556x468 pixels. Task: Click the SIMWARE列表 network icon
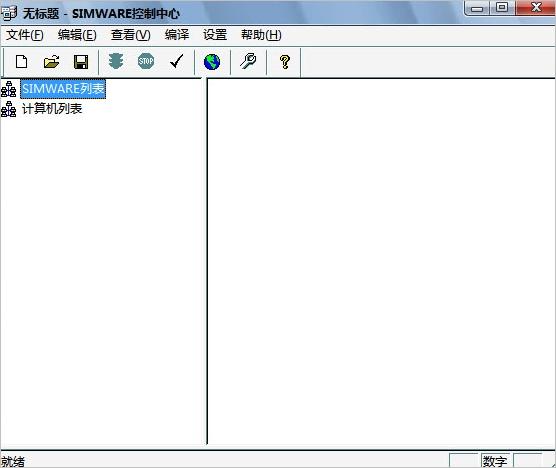[x=9, y=89]
